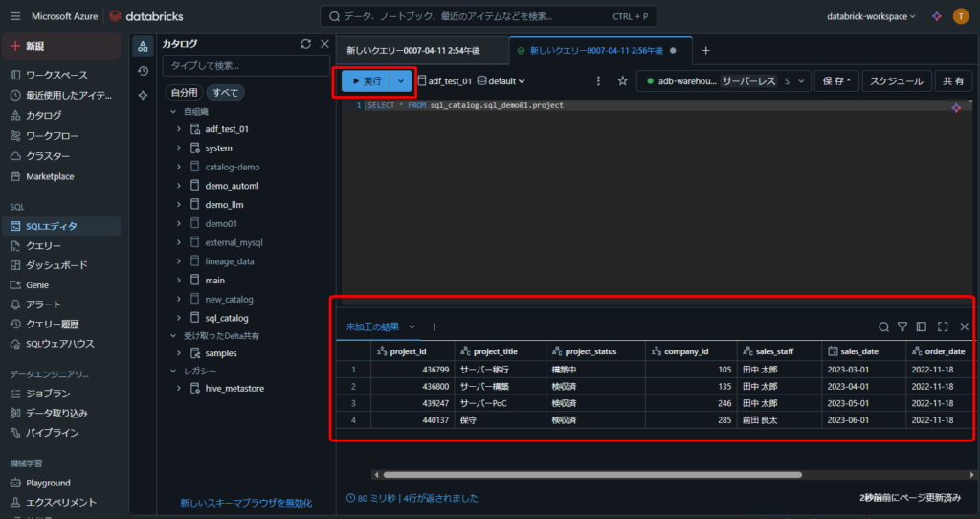The image size is (980, 519).
Task: Disable the new schema browser link
Action: tap(246, 503)
